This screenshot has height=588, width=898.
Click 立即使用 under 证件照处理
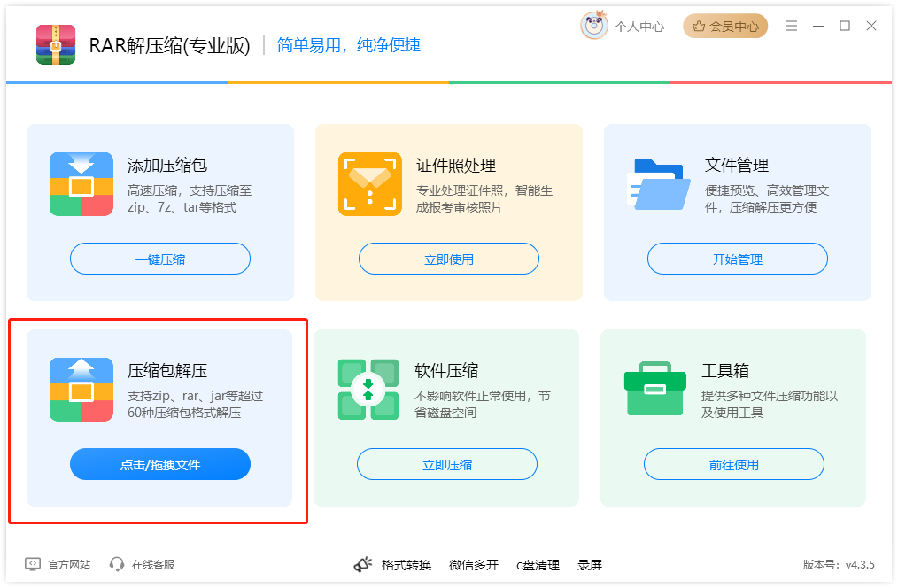click(x=449, y=259)
